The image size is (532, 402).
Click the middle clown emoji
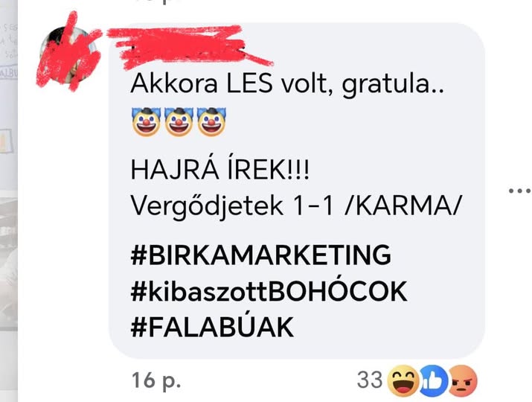(179, 121)
